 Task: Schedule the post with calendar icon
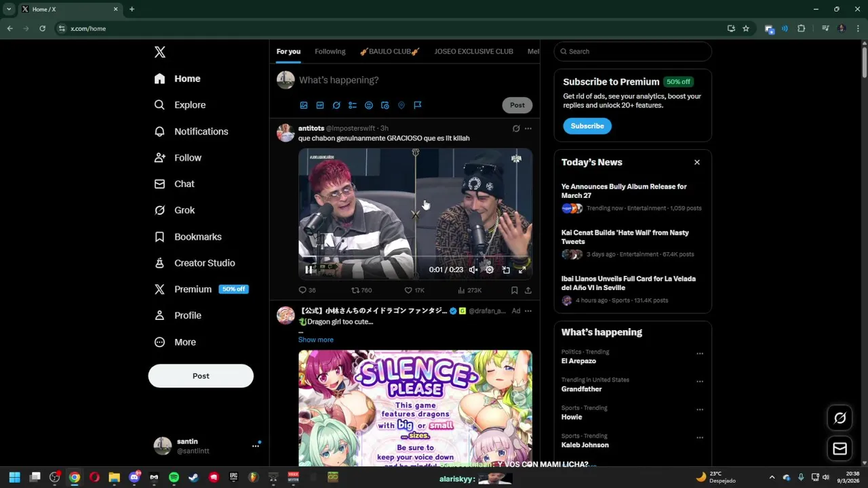point(385,105)
